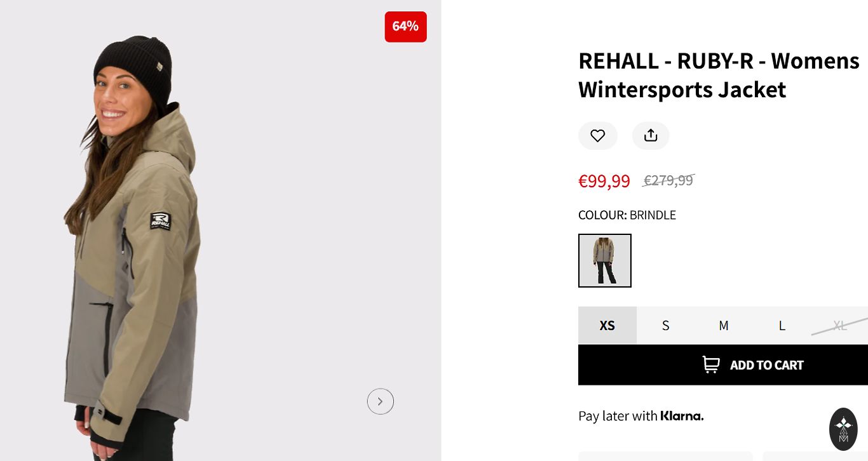Screen dimensions: 868x461
Task: Click the crossed-out XL size
Action: point(839,325)
